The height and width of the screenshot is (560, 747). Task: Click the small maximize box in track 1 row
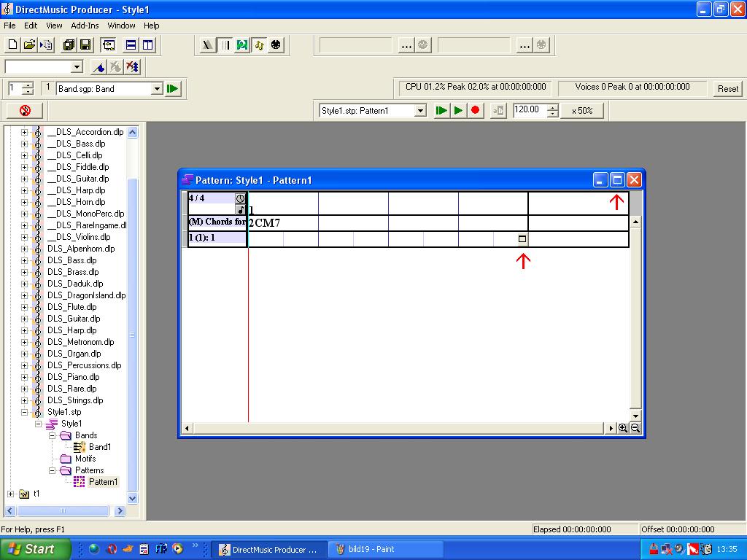pyautogui.click(x=522, y=238)
